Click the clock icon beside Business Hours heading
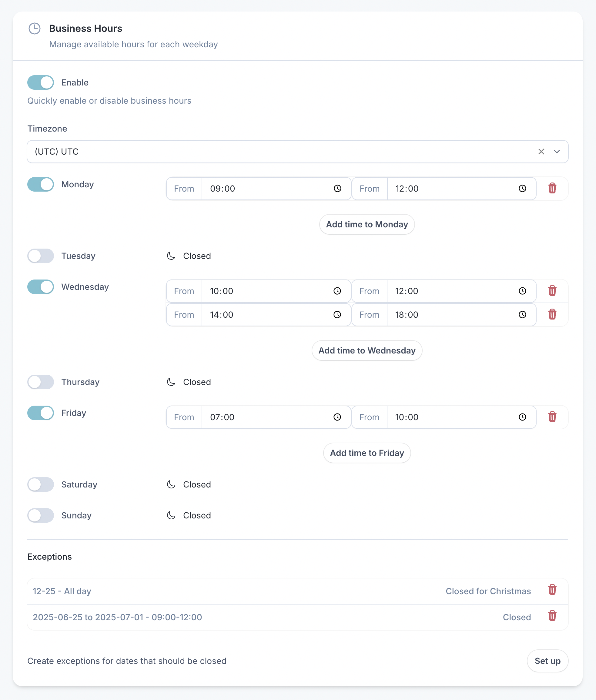The width and height of the screenshot is (596, 700). coord(35,28)
